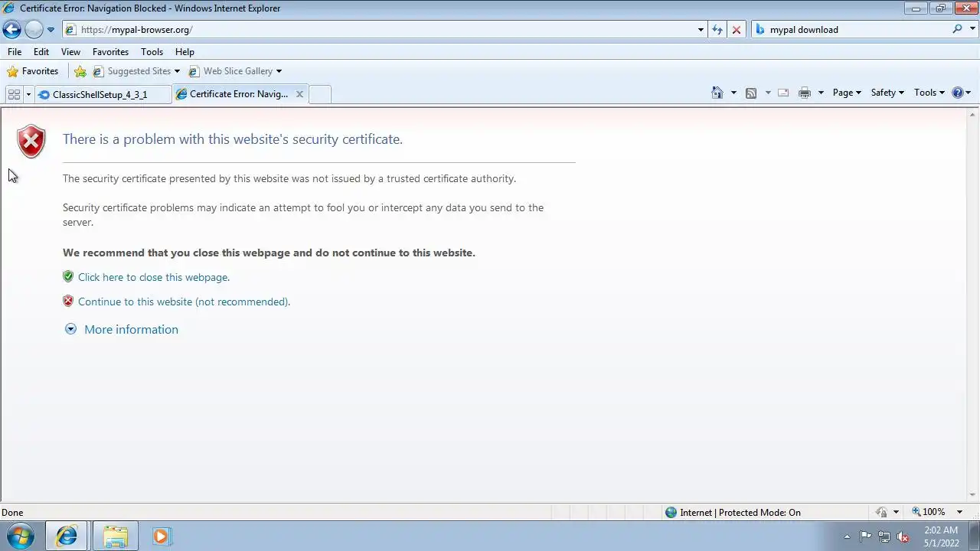Click the red shield certificate error icon

[31, 141]
